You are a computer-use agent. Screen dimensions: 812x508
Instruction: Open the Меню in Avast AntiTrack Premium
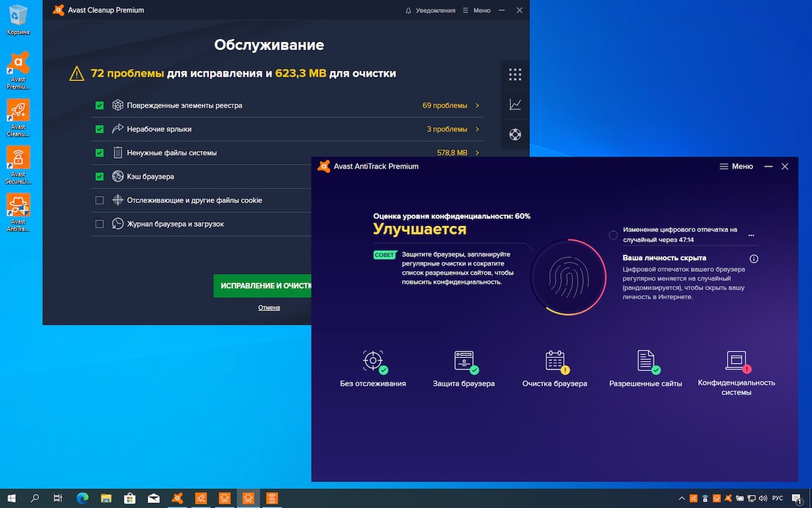(736, 166)
